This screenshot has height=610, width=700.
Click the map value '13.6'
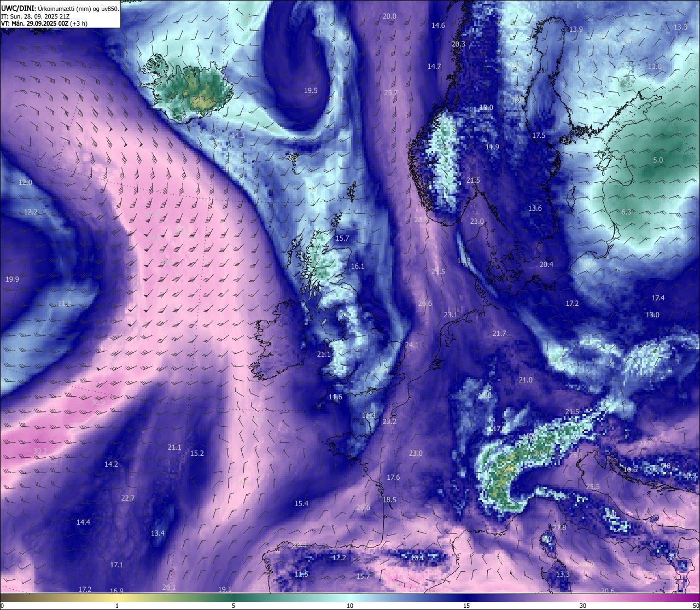(535, 208)
